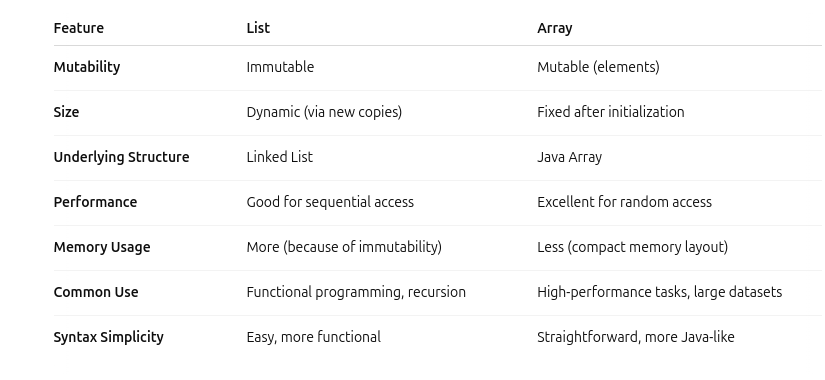
Task: Select the Mutability row label
Action: (87, 67)
